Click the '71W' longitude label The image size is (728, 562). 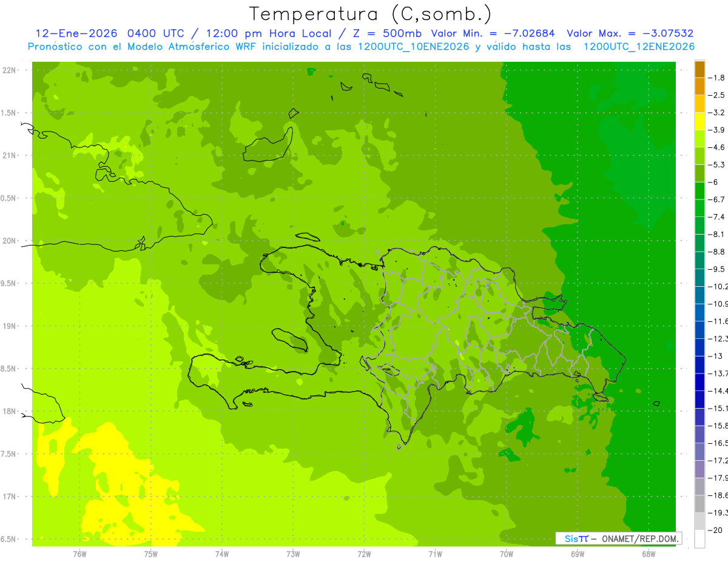pos(435,554)
